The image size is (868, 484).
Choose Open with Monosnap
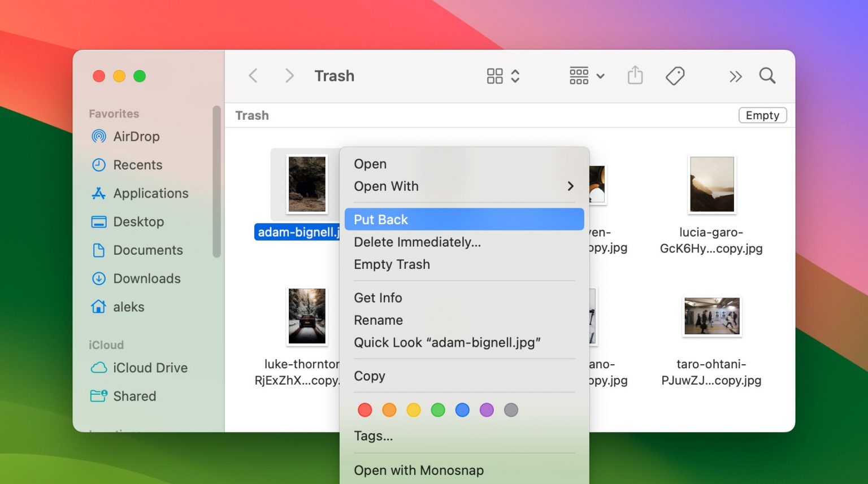pos(418,470)
